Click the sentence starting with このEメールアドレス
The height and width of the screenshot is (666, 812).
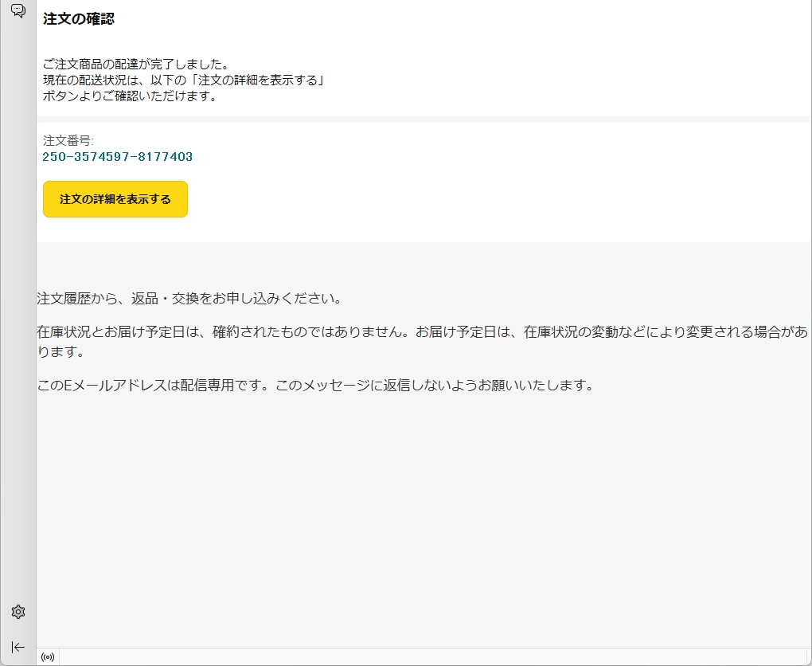[315, 386]
